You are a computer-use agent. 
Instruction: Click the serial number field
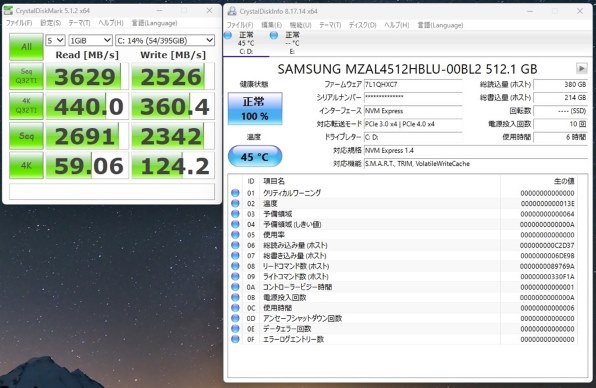[413, 98]
